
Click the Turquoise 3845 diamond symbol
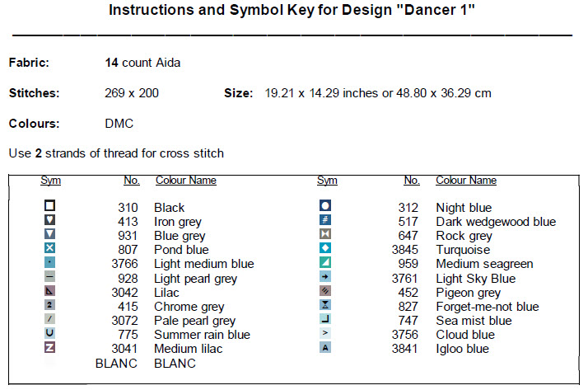(x=325, y=249)
